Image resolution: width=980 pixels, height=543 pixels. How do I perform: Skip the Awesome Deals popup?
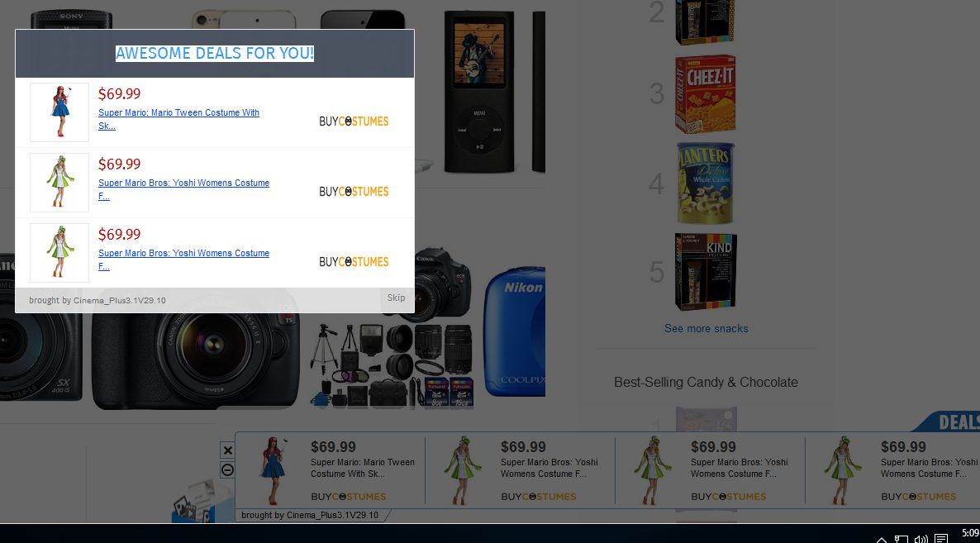(396, 298)
